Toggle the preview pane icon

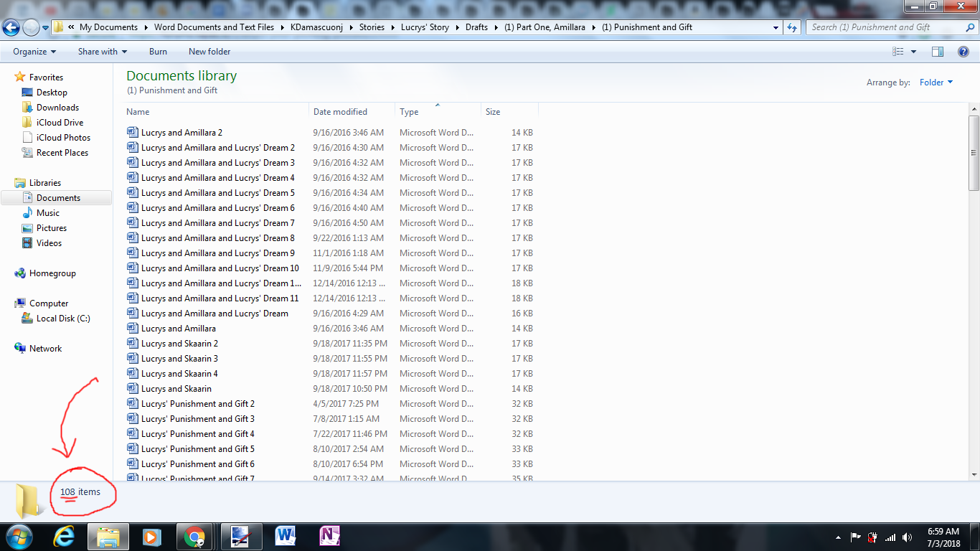(937, 52)
